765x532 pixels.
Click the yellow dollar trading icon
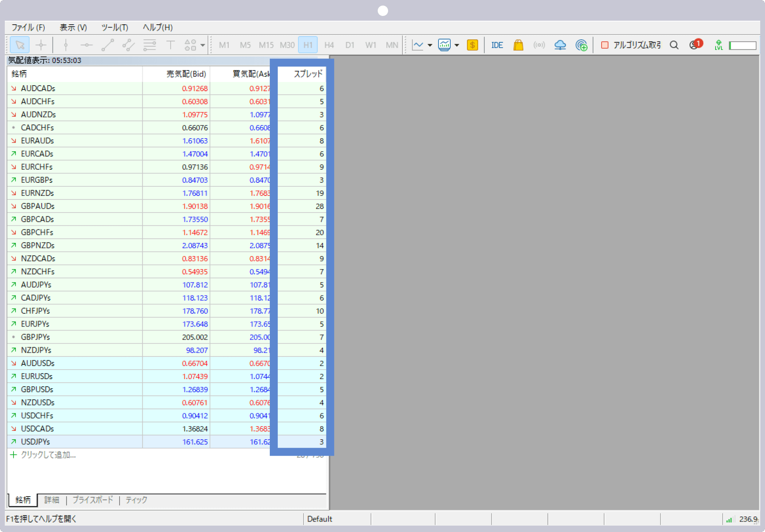click(473, 45)
